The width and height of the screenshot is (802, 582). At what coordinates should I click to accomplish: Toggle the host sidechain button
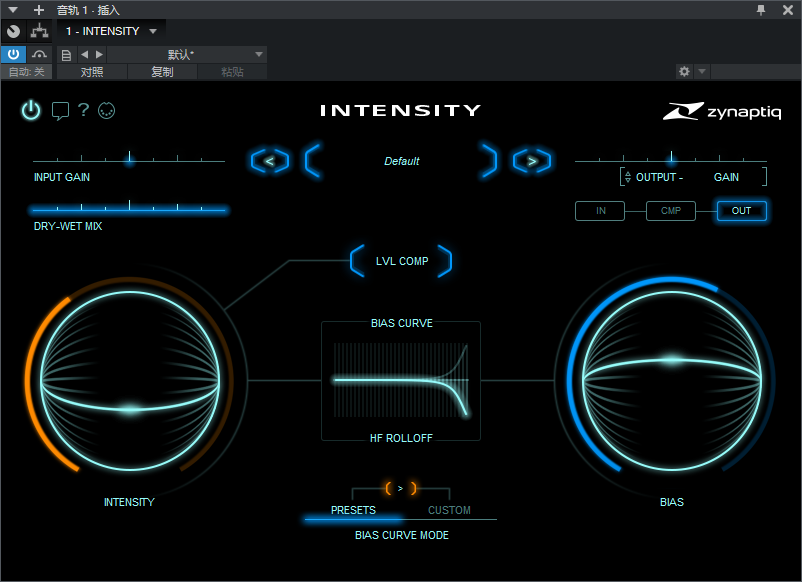(39, 54)
